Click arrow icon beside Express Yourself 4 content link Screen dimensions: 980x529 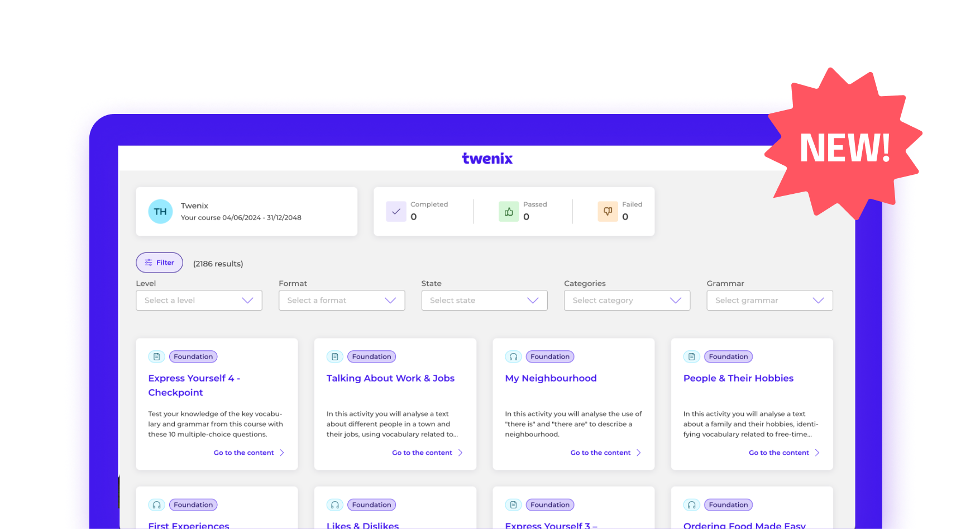282,453
